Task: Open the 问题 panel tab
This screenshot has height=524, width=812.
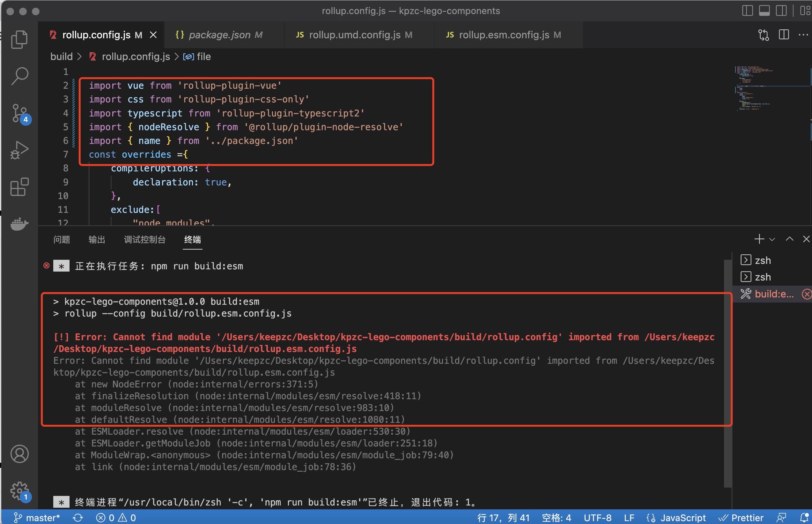Action: point(62,240)
